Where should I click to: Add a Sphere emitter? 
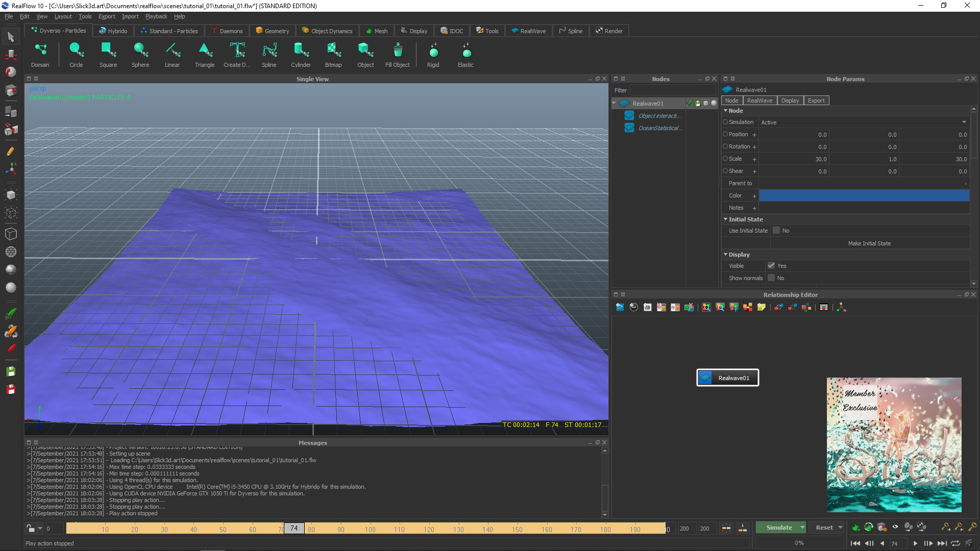coord(140,55)
